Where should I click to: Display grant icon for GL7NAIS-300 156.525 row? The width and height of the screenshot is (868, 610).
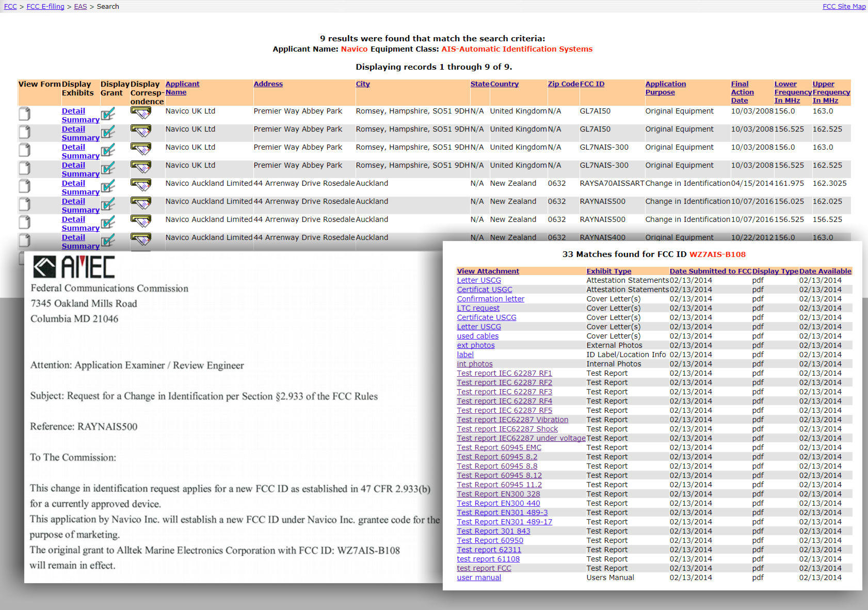pyautogui.click(x=108, y=168)
